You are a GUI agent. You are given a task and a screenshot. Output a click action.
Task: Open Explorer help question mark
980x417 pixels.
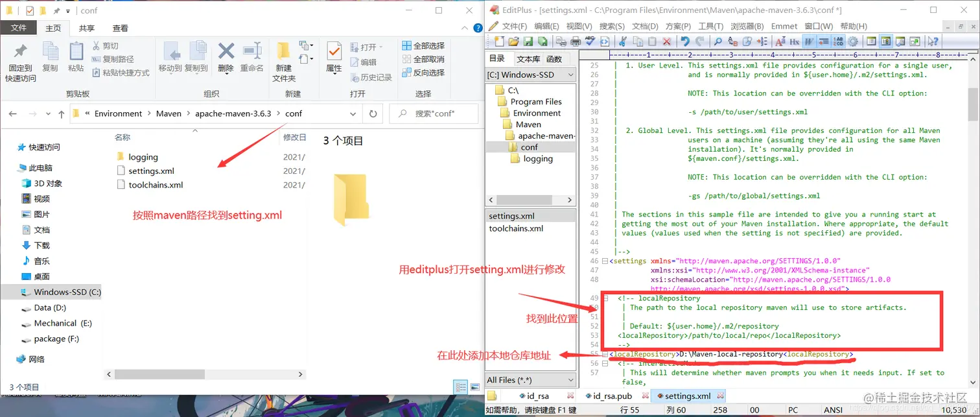(x=476, y=28)
